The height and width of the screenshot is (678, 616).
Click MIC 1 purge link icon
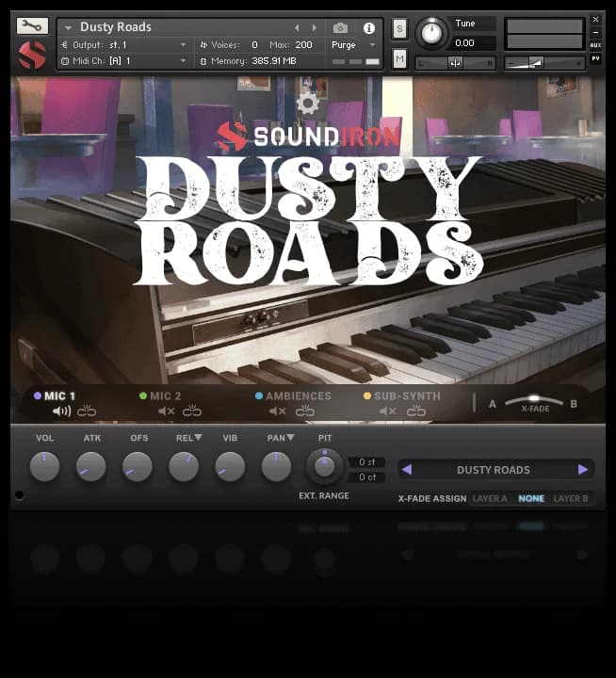click(87, 411)
